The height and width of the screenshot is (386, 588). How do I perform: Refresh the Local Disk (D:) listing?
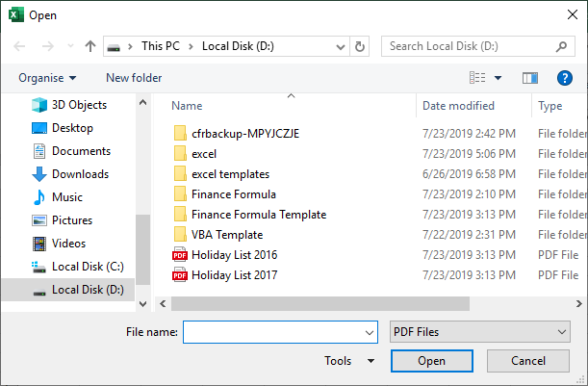tap(360, 46)
